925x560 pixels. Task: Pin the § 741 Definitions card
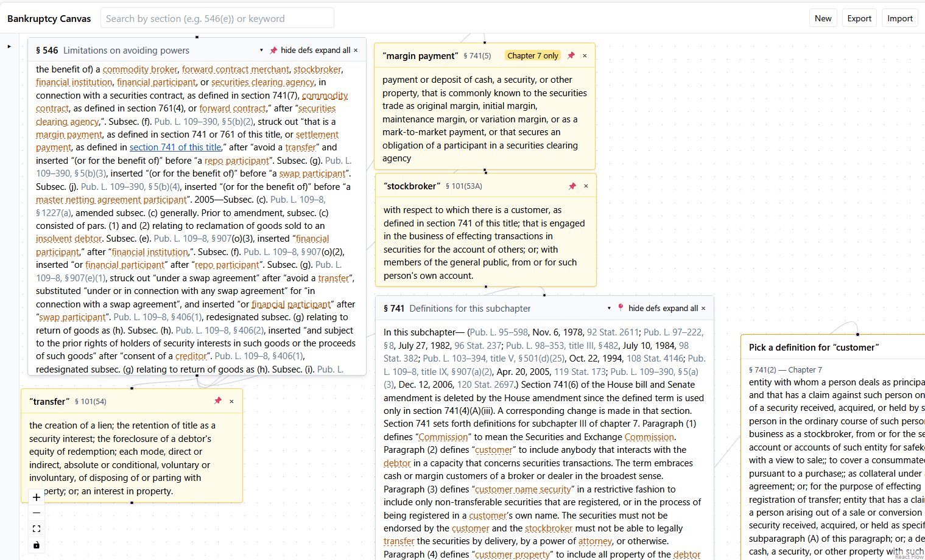click(x=621, y=308)
